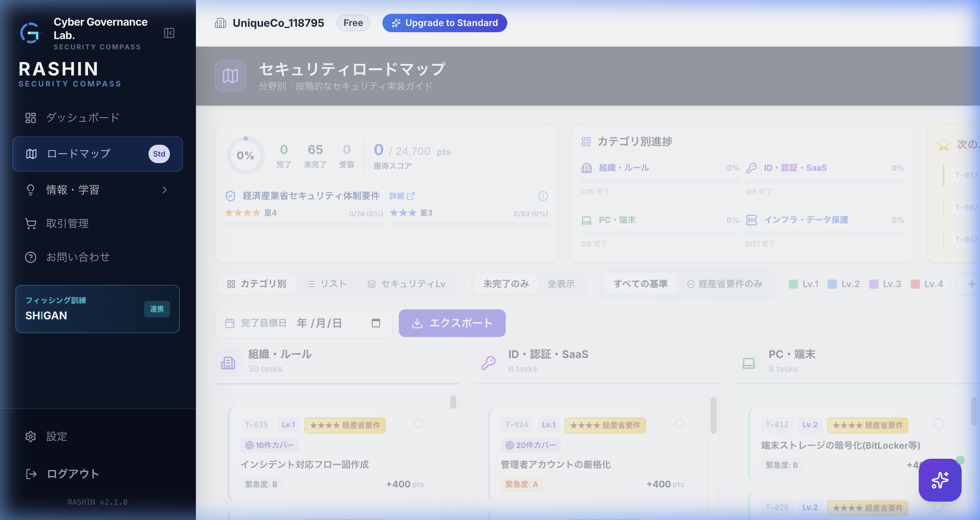Click the インフラ・データ保護 category progress entry
This screenshot has height=520, width=980.
click(825, 231)
